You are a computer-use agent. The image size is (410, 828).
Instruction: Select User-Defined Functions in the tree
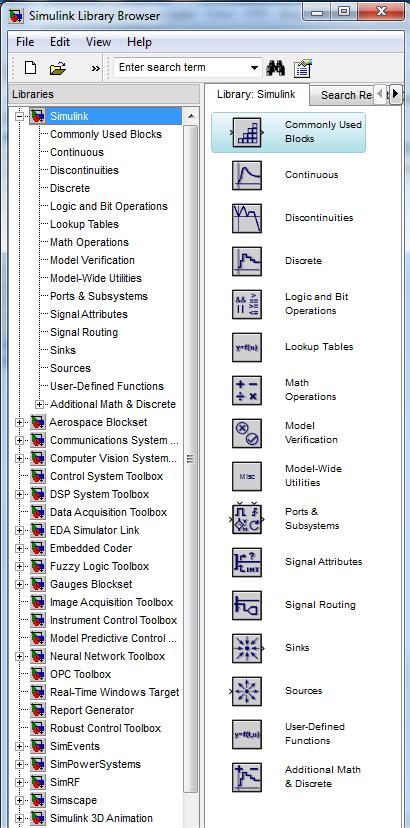coord(107,386)
